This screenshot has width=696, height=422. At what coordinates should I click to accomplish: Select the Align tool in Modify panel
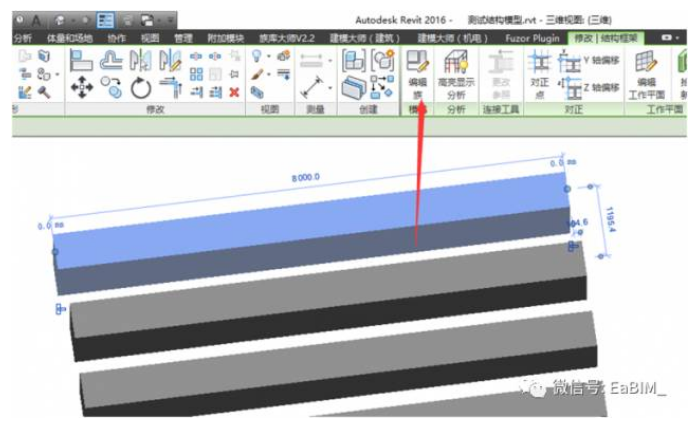[x=81, y=61]
